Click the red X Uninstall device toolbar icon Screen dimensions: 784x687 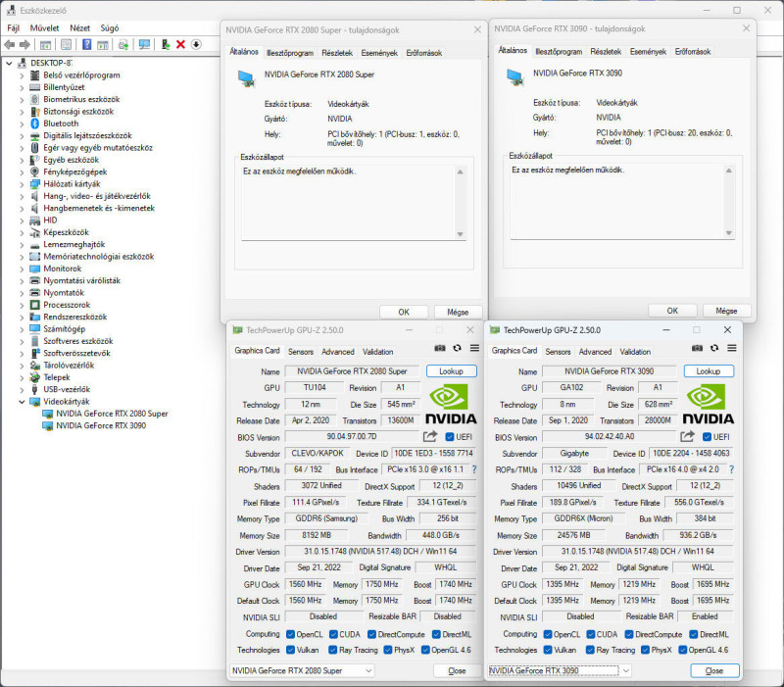(181, 44)
